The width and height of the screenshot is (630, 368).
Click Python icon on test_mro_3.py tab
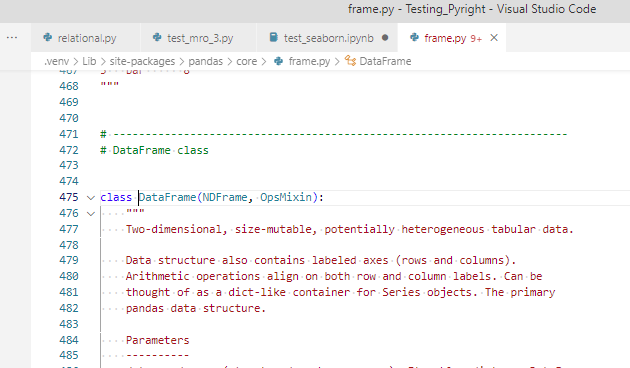click(x=157, y=37)
